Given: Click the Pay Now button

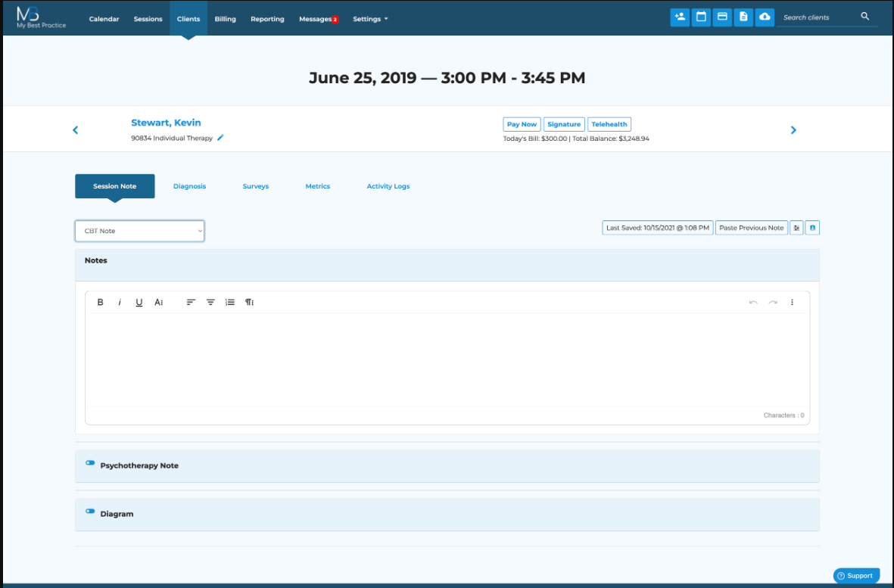Looking at the screenshot, I should click(521, 123).
